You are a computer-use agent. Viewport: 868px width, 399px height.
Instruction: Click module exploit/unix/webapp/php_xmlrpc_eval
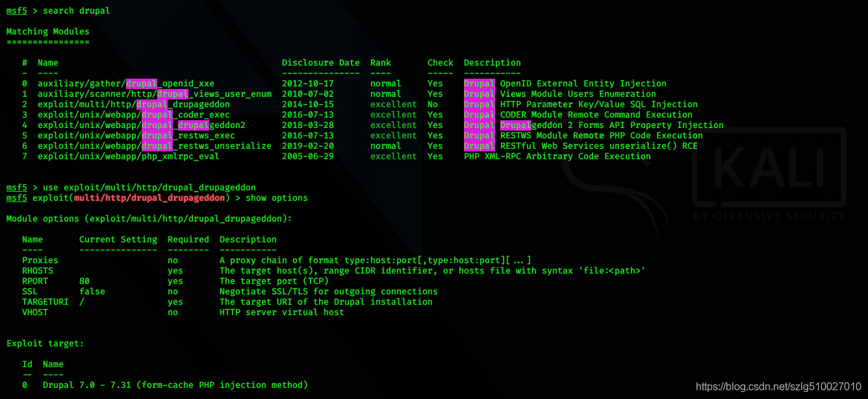coord(129,157)
